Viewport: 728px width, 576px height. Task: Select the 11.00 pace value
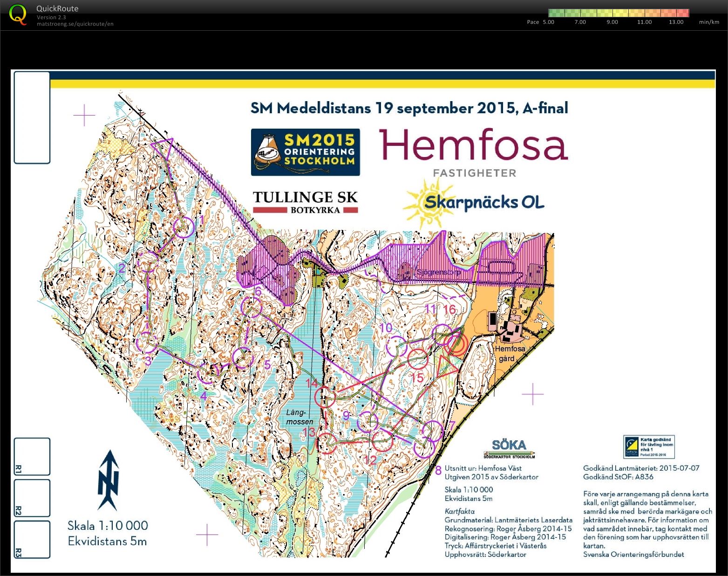coord(644,22)
